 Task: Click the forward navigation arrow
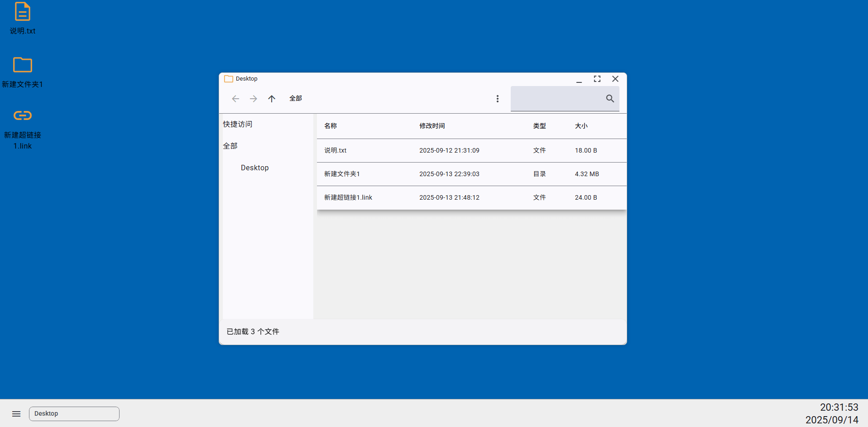254,98
